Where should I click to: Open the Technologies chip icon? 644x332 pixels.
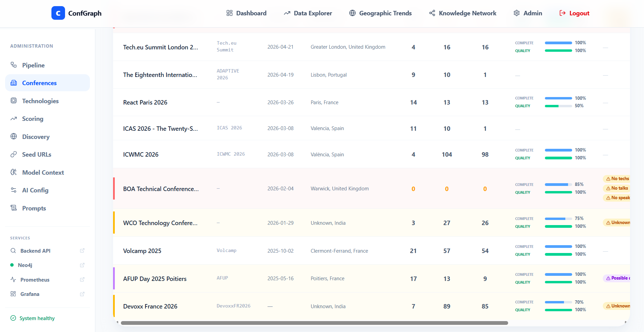pyautogui.click(x=14, y=100)
